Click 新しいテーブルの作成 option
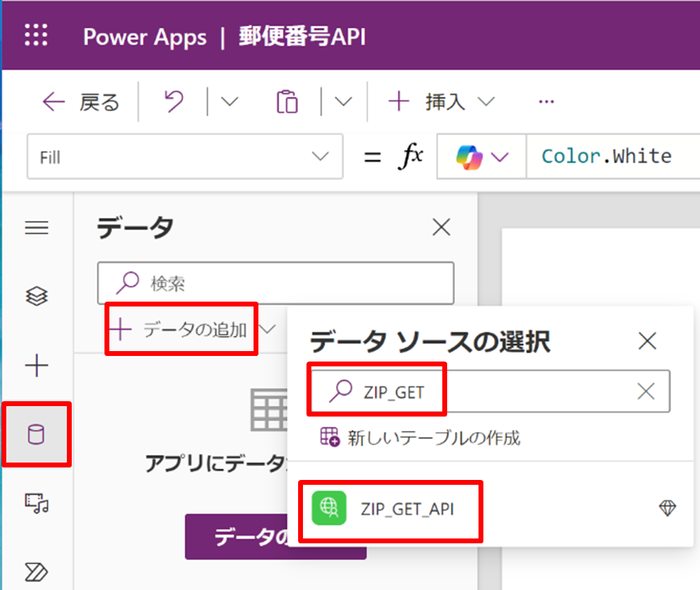Screen dimensions: 700x590 (420, 437)
